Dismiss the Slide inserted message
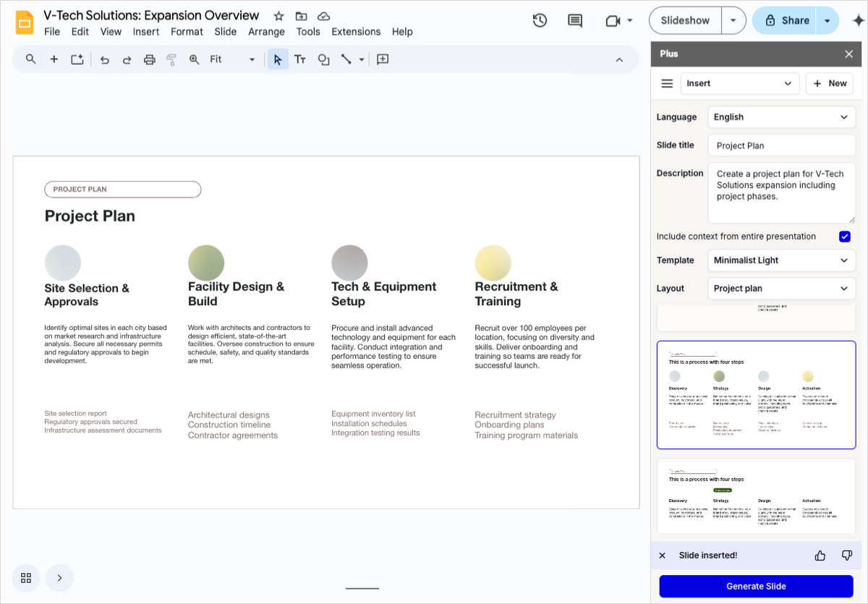The image size is (868, 604). click(662, 556)
